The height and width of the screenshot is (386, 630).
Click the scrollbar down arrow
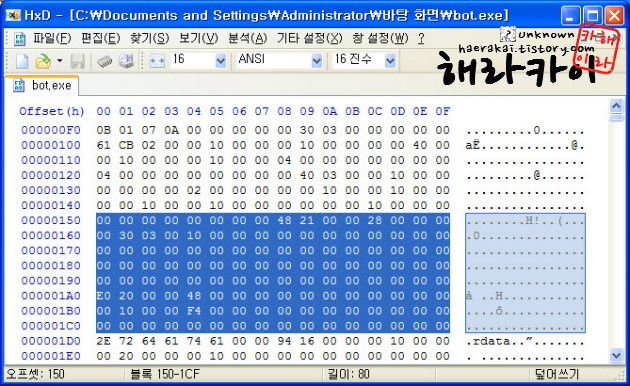click(616, 355)
